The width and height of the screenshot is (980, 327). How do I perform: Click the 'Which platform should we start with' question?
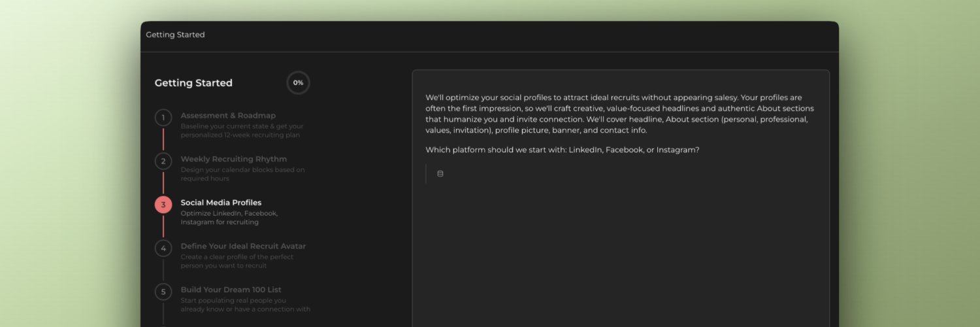coord(563,150)
